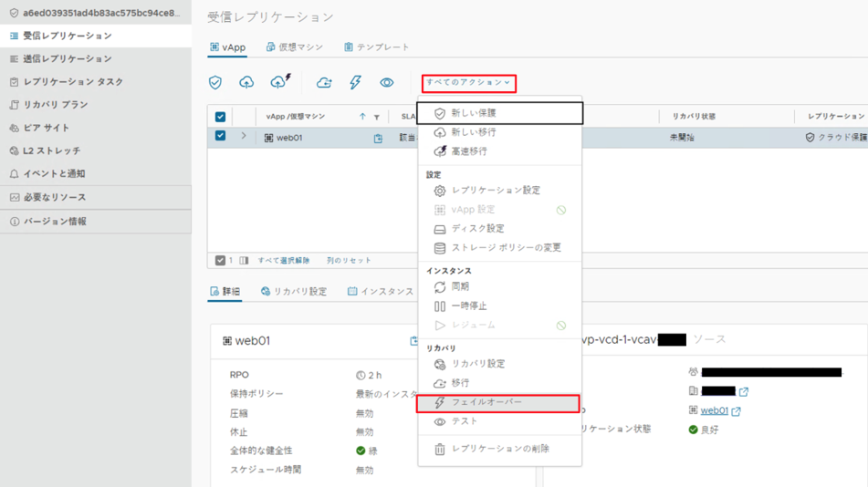Switch to the vApp tab
The height and width of the screenshot is (487, 868).
[x=227, y=47]
